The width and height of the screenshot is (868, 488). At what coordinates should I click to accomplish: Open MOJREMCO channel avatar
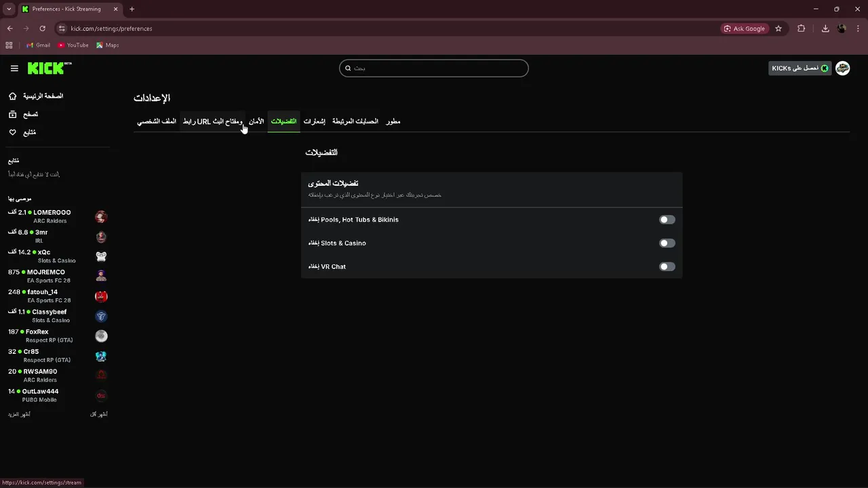[101, 276]
